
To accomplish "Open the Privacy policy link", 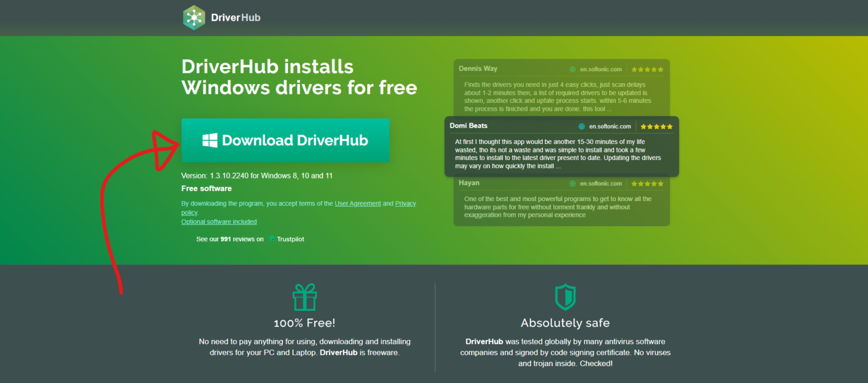I will [405, 203].
